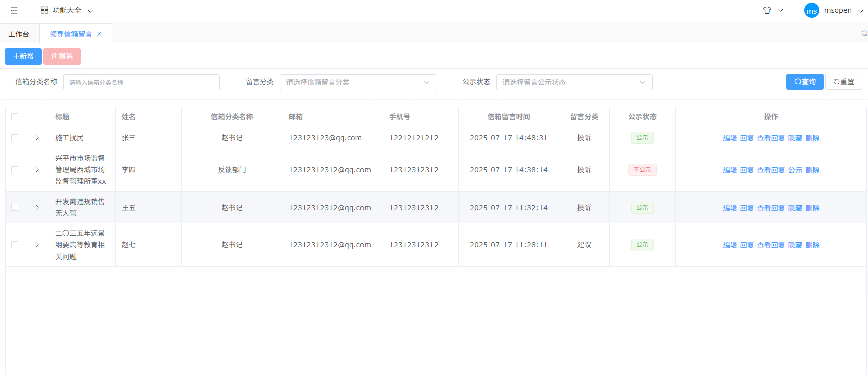
Task: Focus the 信箱分类名称 input field
Action: point(141,82)
